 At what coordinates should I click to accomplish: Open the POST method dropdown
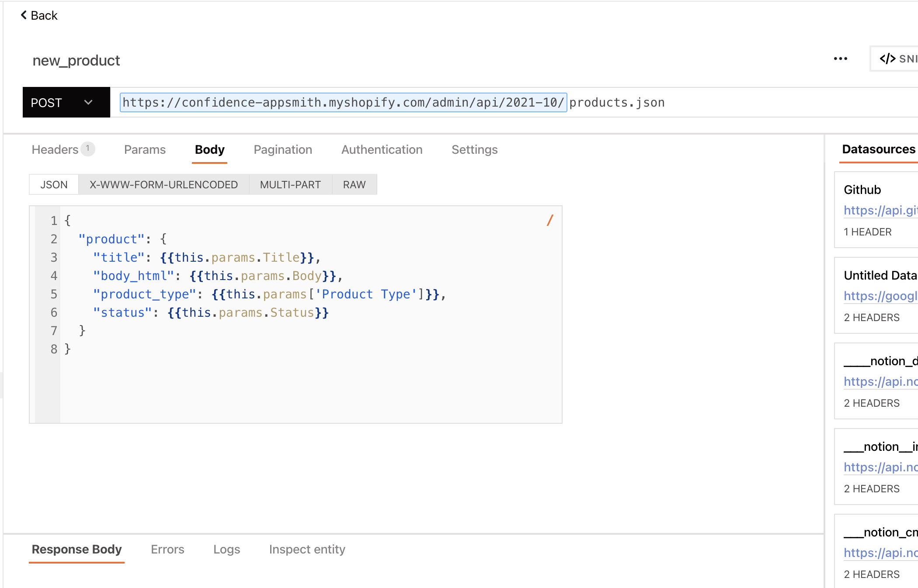[66, 102]
